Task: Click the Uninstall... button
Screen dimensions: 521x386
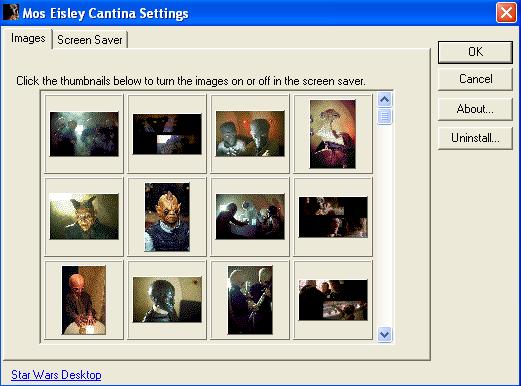Action: coord(475,138)
